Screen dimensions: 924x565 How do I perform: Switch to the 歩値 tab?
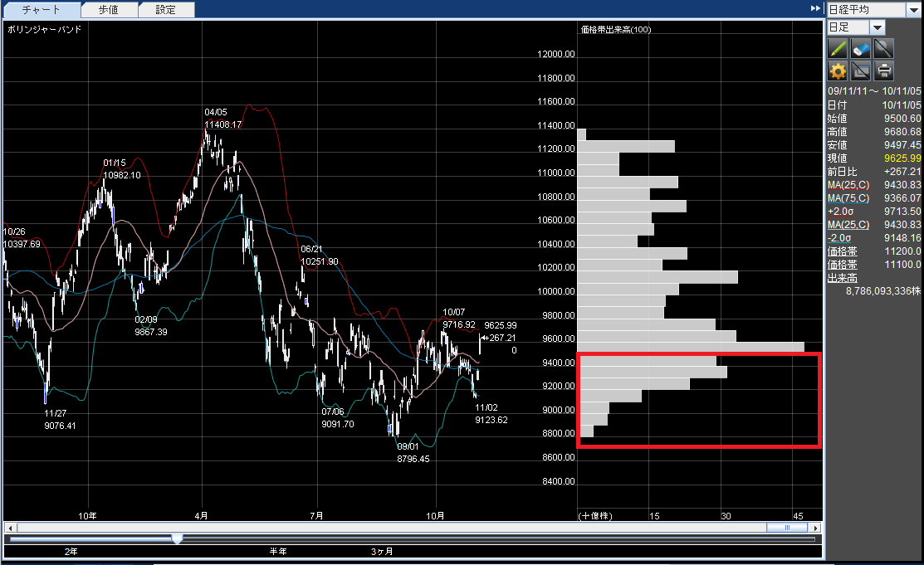[x=109, y=10]
